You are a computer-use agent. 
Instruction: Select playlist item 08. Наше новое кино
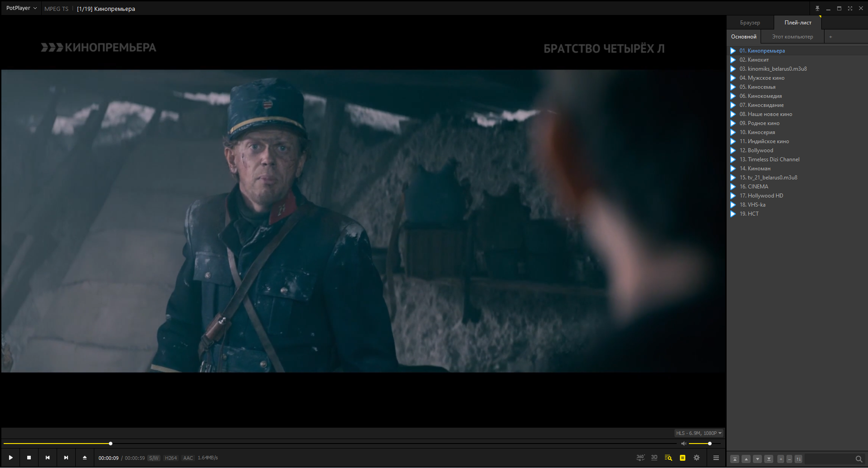click(x=798, y=114)
